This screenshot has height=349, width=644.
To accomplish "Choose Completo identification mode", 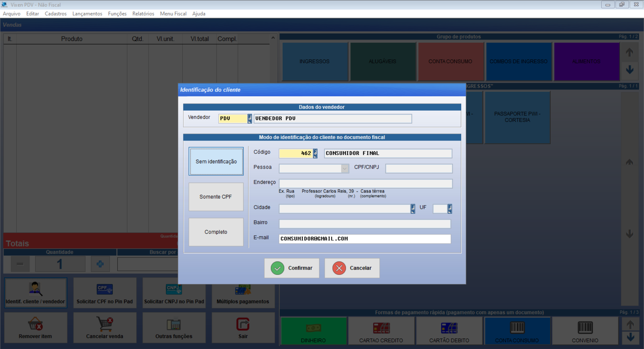I will tap(216, 232).
